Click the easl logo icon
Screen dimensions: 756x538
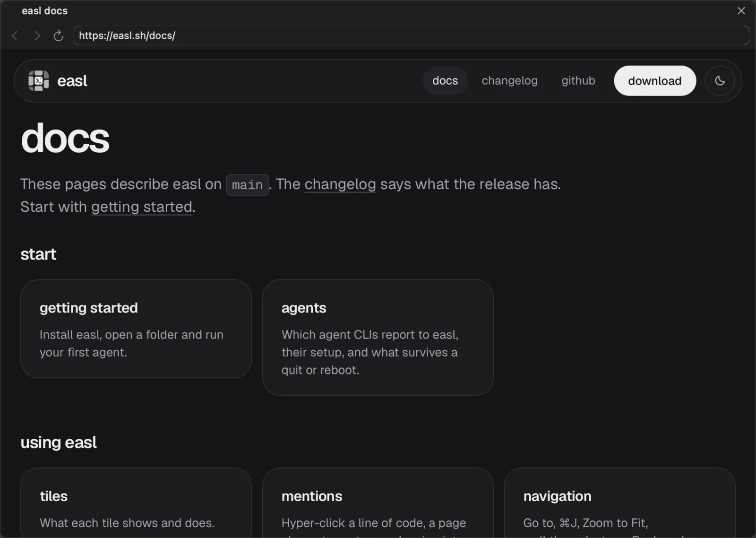pos(38,81)
